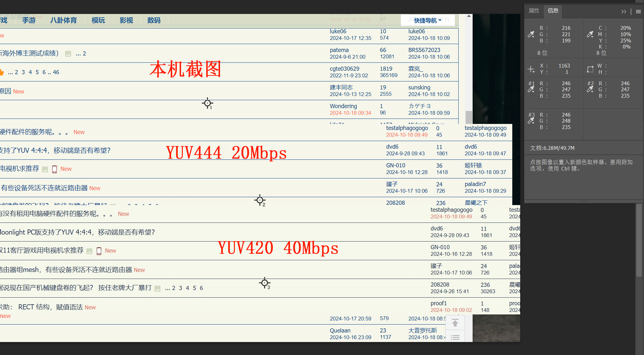Click the username 姬轩辕
Screen dimensions: 644x355
coord(473,165)
